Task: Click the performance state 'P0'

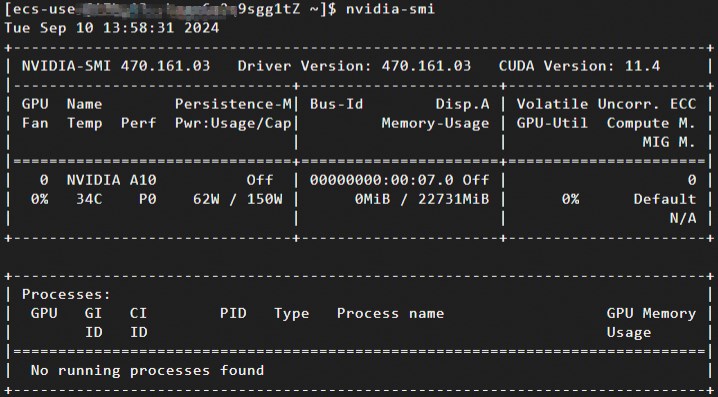Action: click(x=147, y=199)
